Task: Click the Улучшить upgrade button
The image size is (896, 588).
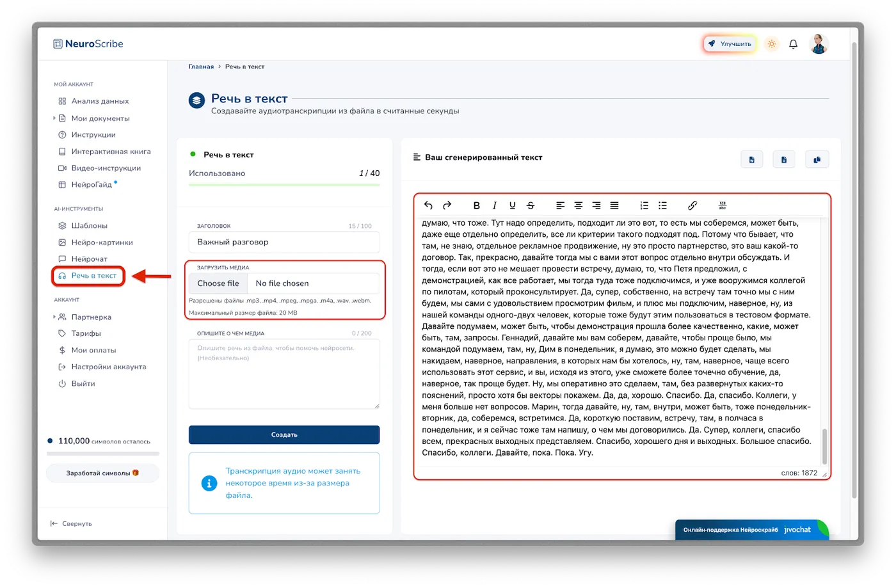Action: coord(730,44)
